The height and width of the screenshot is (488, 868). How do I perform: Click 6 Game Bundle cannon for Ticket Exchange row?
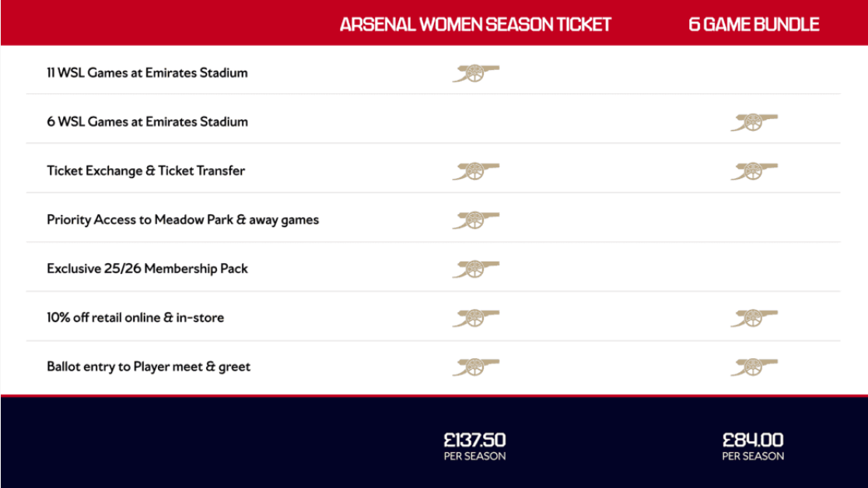[754, 171]
